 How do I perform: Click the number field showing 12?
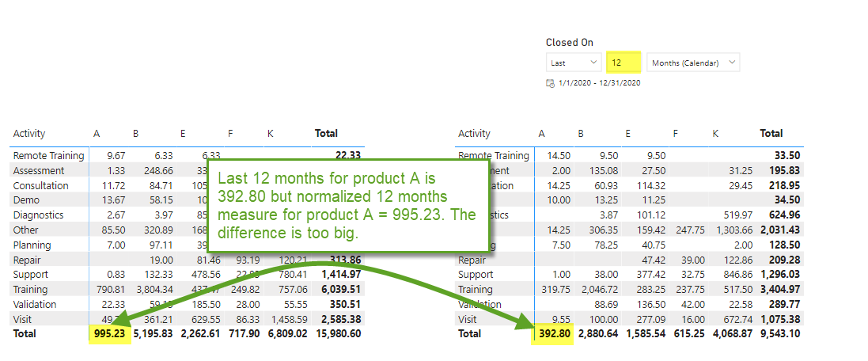pos(624,63)
